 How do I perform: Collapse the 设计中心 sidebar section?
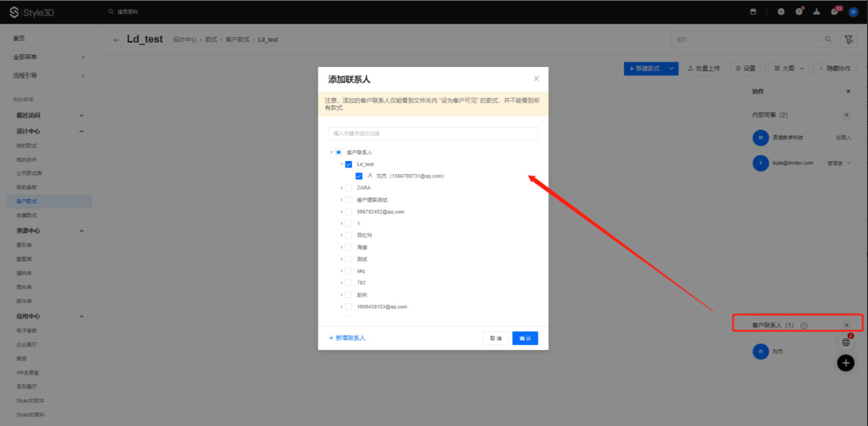tap(82, 131)
